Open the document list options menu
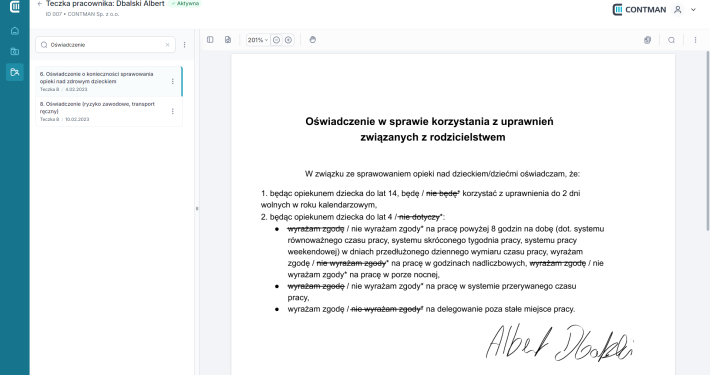The image size is (710, 375). (x=184, y=45)
